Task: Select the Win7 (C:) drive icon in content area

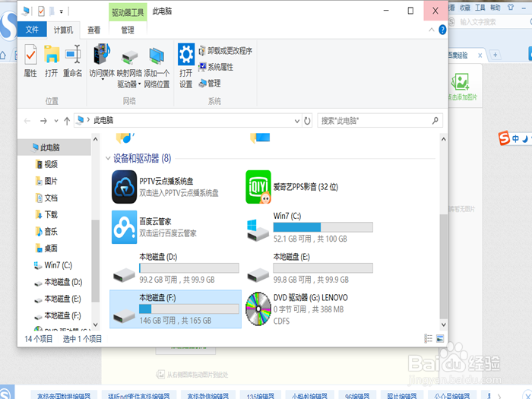Action: pos(258,230)
